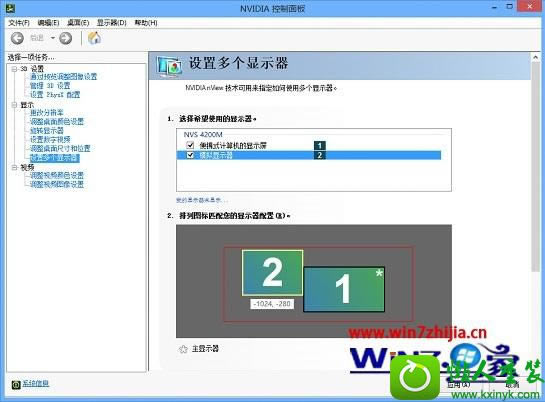Open 管理 3D 设置 task
545x402 pixels.
pyautogui.click(x=50, y=86)
